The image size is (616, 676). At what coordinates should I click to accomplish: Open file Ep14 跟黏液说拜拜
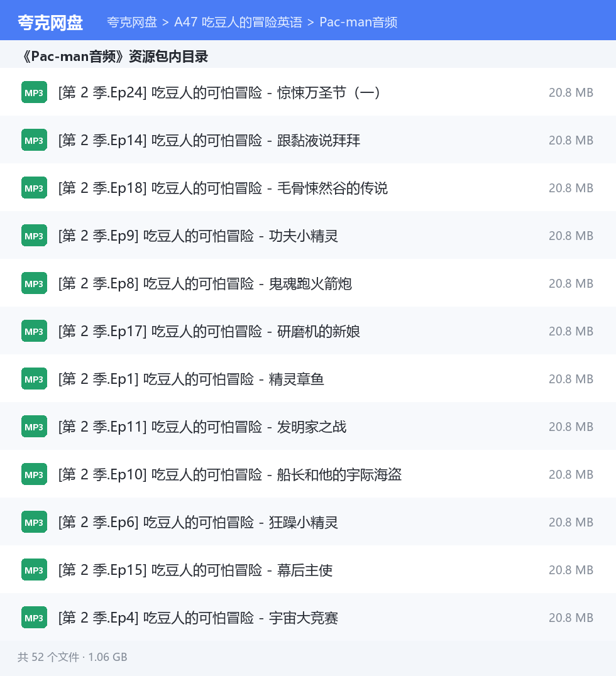click(209, 140)
